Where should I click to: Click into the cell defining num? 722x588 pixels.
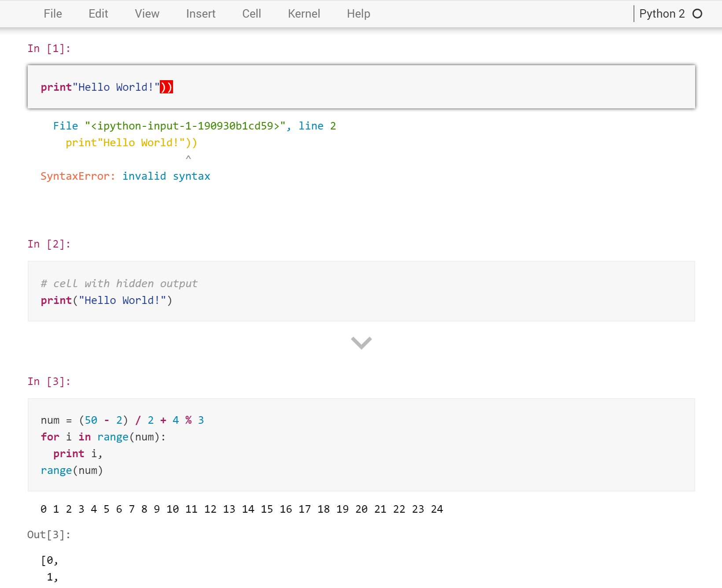[x=361, y=445]
